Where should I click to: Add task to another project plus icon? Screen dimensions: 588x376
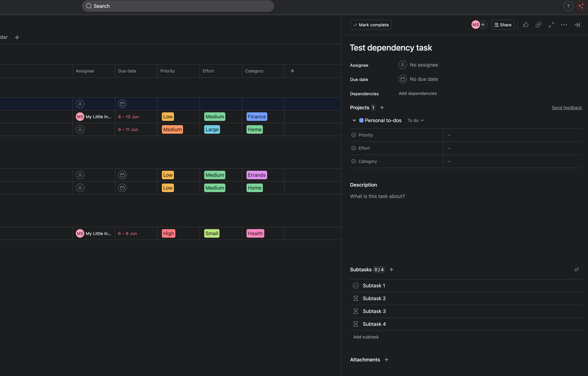pyautogui.click(x=382, y=108)
